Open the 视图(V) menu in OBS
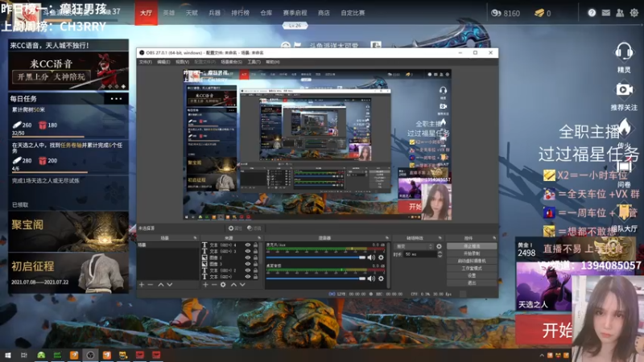644x362 pixels. coord(183,62)
